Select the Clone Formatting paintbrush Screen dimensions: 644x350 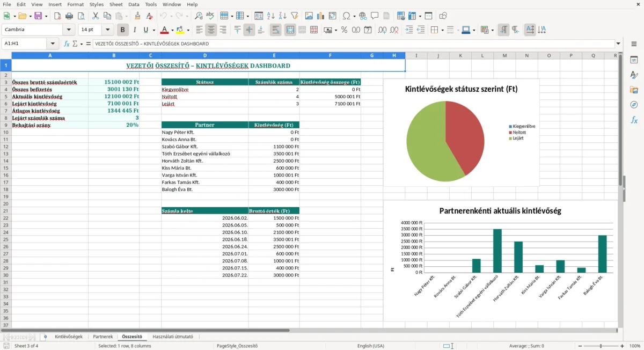tap(138, 16)
